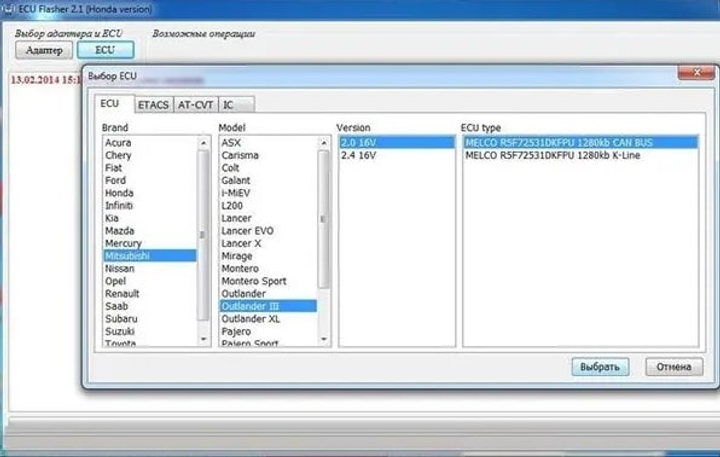Select Fiat brand
Image resolution: width=720 pixels, height=457 pixels.
pos(150,168)
